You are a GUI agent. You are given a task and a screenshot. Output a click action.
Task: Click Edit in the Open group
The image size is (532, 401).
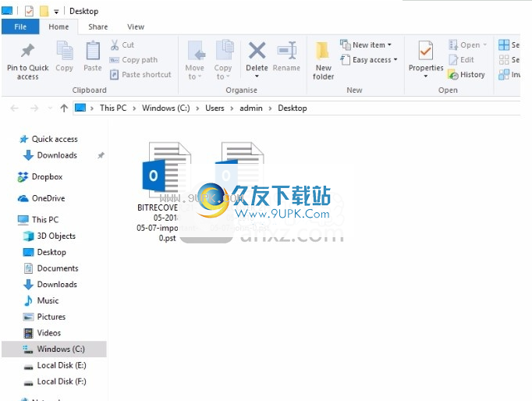pos(461,60)
